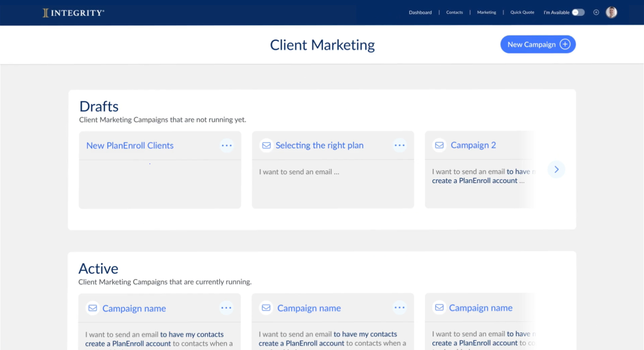Open the Dashboard menu item

click(420, 12)
